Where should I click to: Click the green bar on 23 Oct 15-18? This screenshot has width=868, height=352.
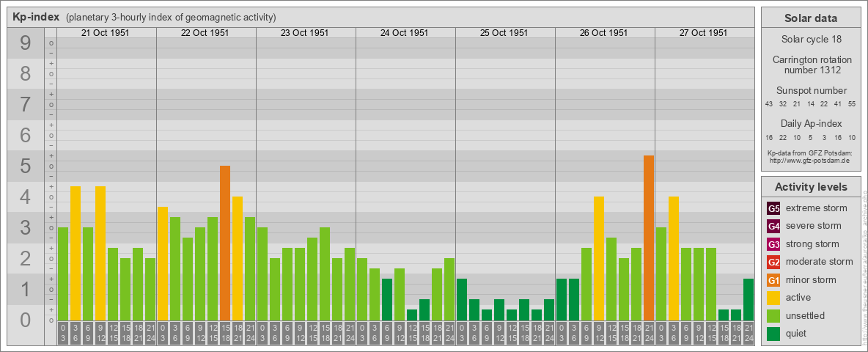click(324, 274)
